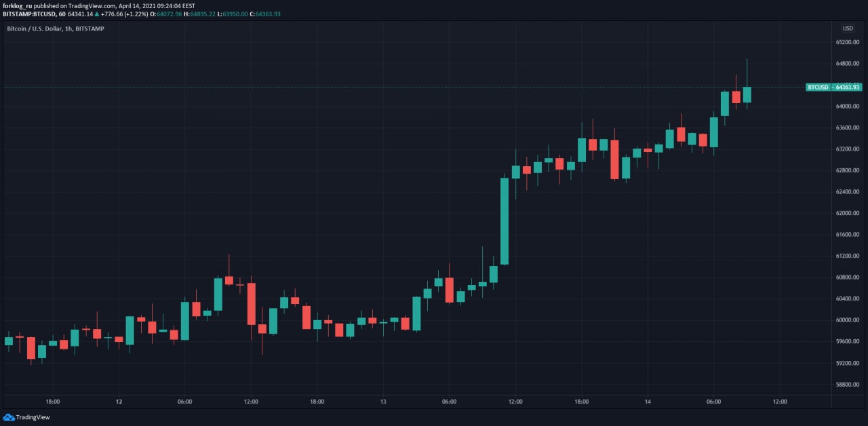Click the latest green candle at the price line
The height and width of the screenshot is (426, 868).
click(x=747, y=94)
